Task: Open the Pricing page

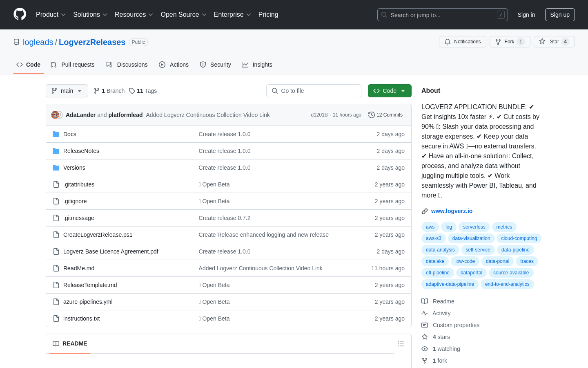Action: [268, 15]
